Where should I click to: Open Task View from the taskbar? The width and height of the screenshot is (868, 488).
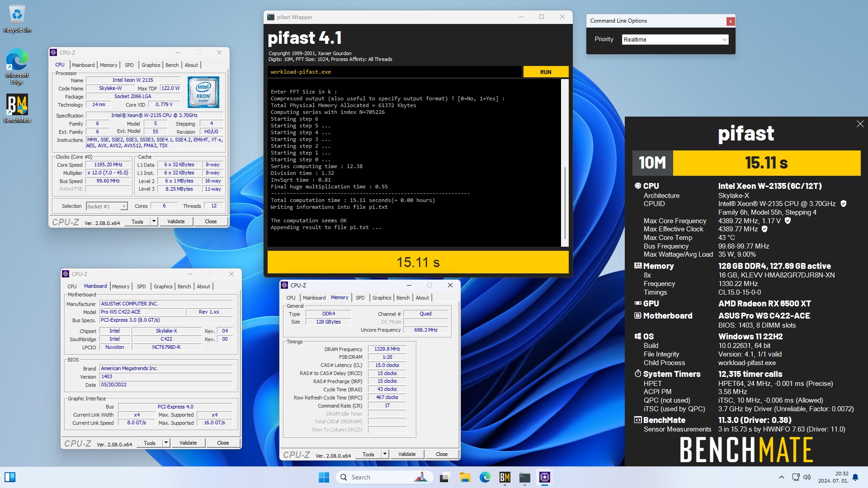click(445, 477)
